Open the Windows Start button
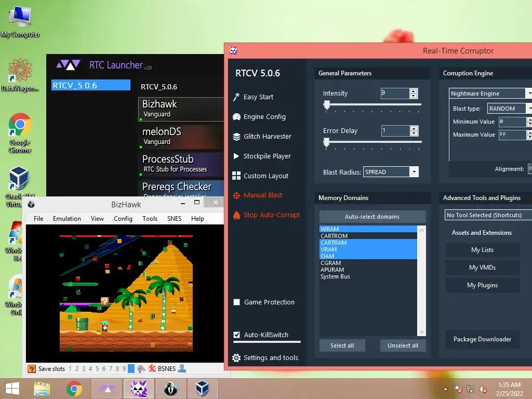This screenshot has height=399, width=532. pos(12,389)
